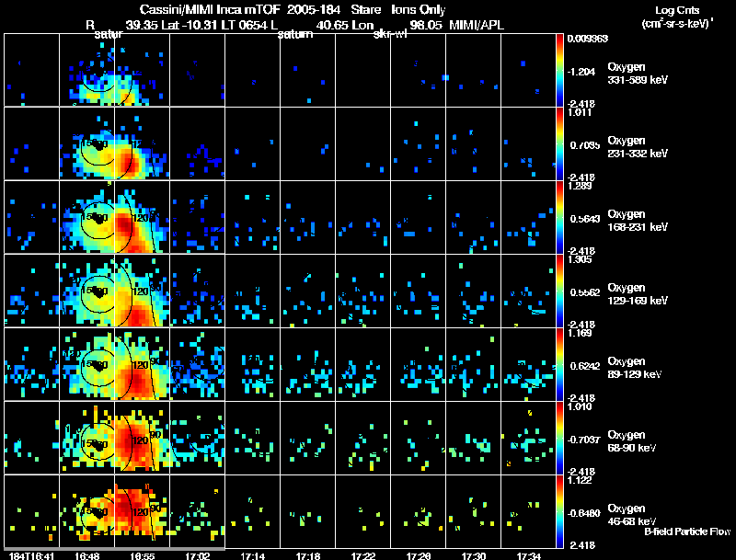Click the Oxygen 89-129 keV row label

pyautogui.click(x=635, y=368)
